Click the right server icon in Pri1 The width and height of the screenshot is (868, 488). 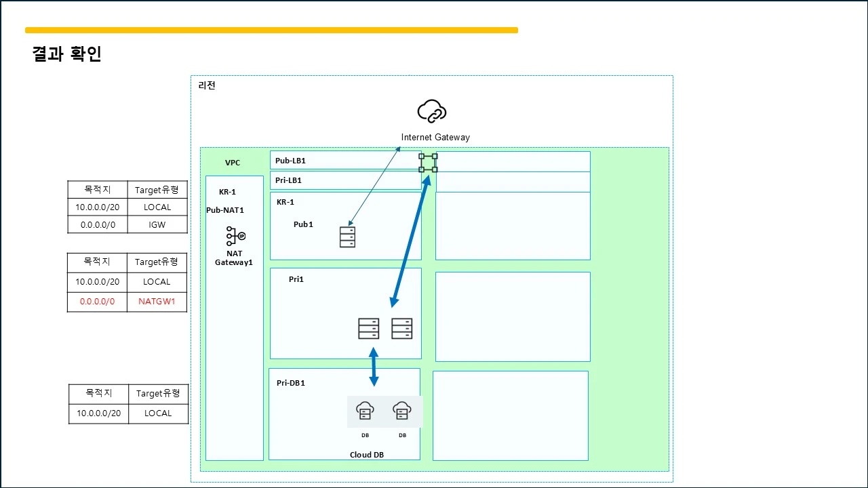pos(402,329)
